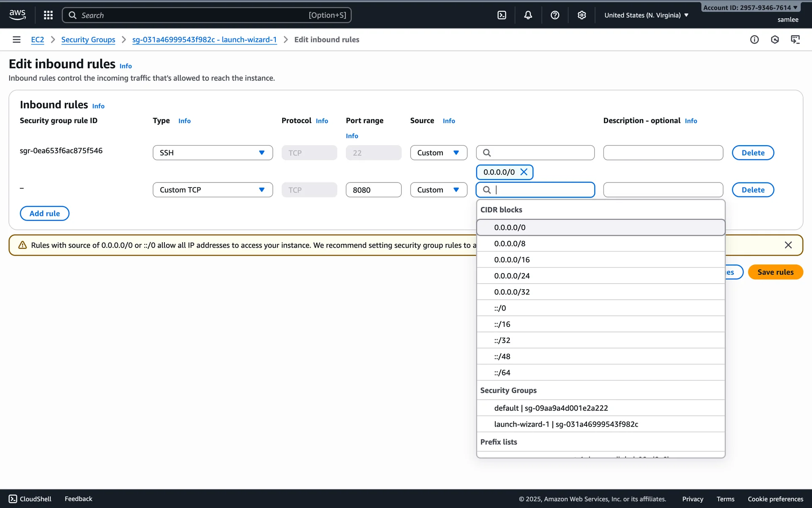Viewport: 812px width, 508px height.
Task: Open the settings gear in top bar
Action: click(582, 15)
